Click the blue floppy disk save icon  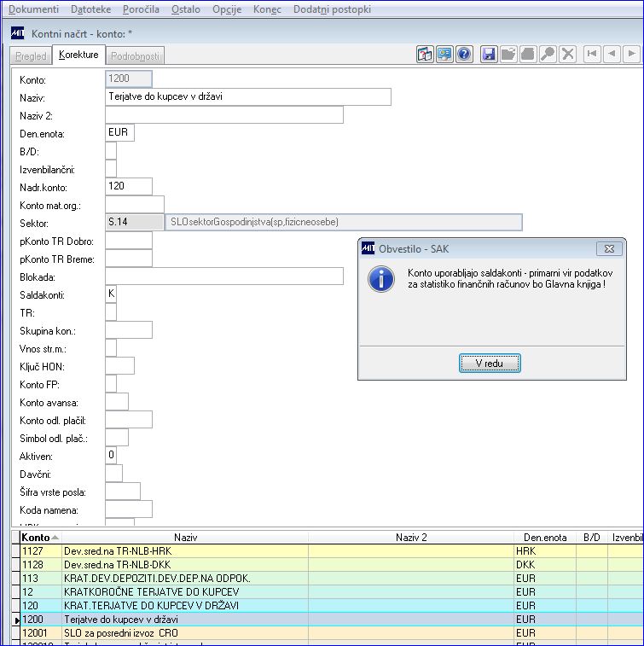[489, 54]
